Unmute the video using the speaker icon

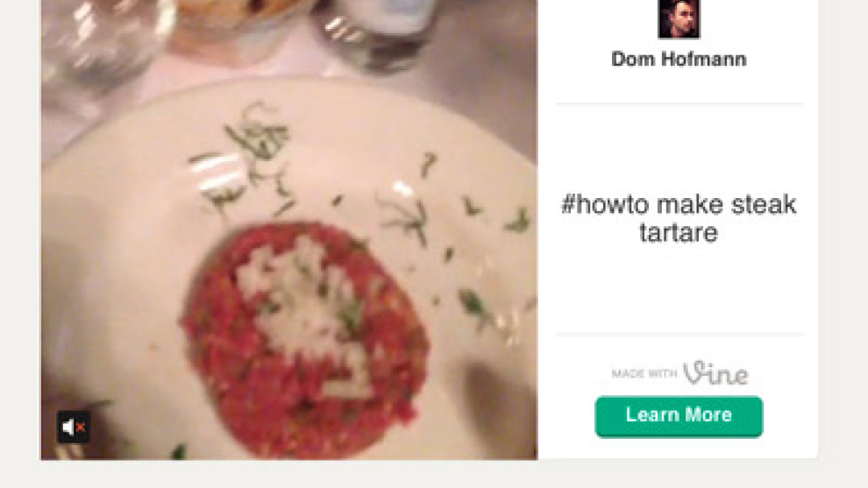point(74,427)
